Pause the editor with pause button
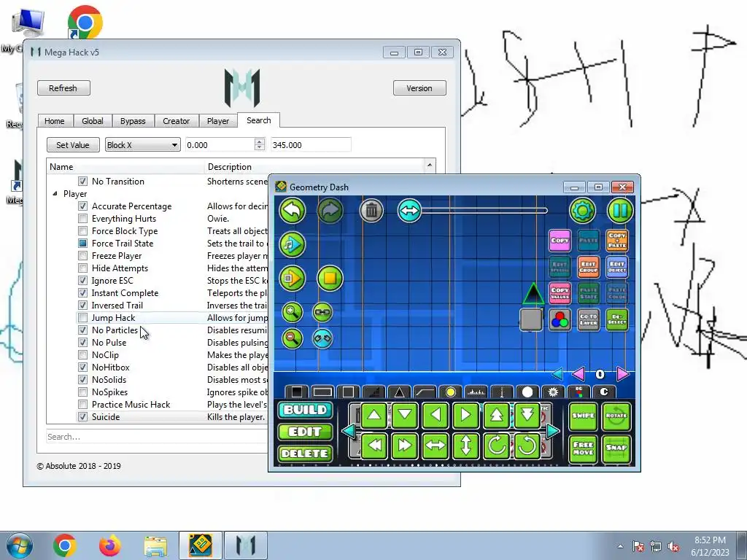The image size is (747, 560). point(620,210)
